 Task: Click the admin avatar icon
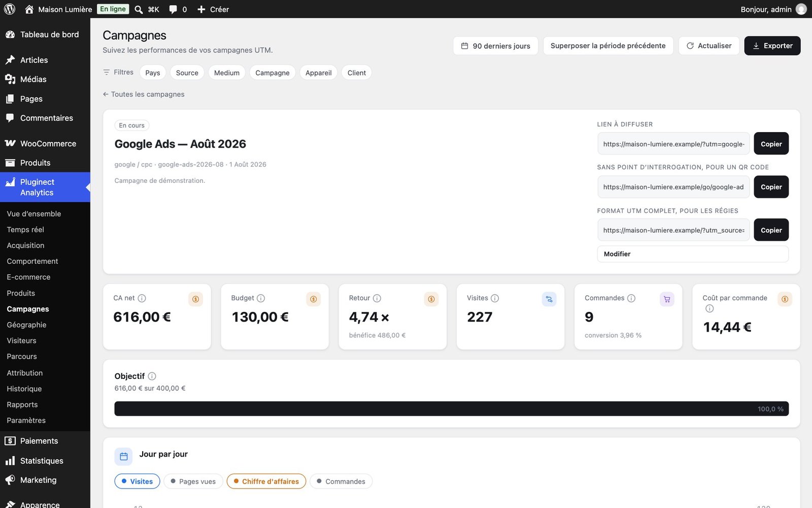(x=801, y=9)
